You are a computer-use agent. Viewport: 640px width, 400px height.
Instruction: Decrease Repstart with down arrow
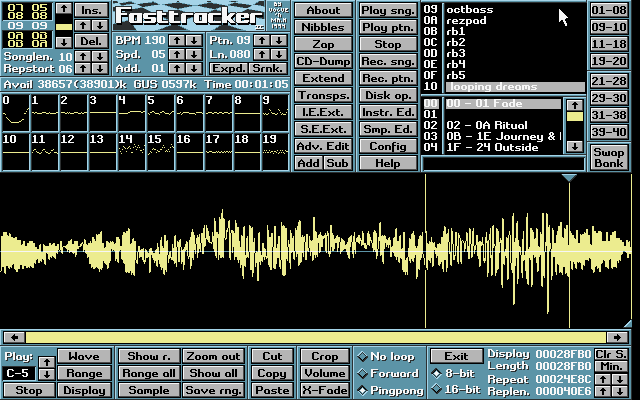click(100, 68)
